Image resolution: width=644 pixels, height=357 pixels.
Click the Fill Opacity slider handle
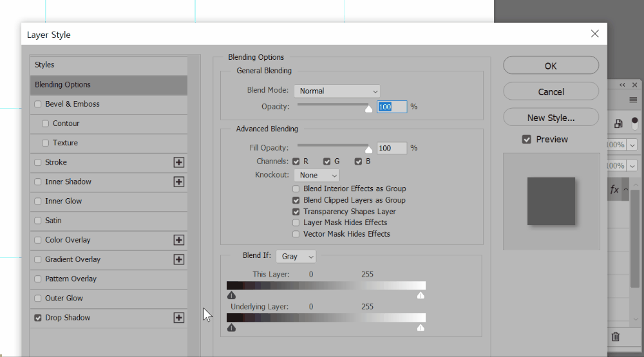(x=369, y=149)
